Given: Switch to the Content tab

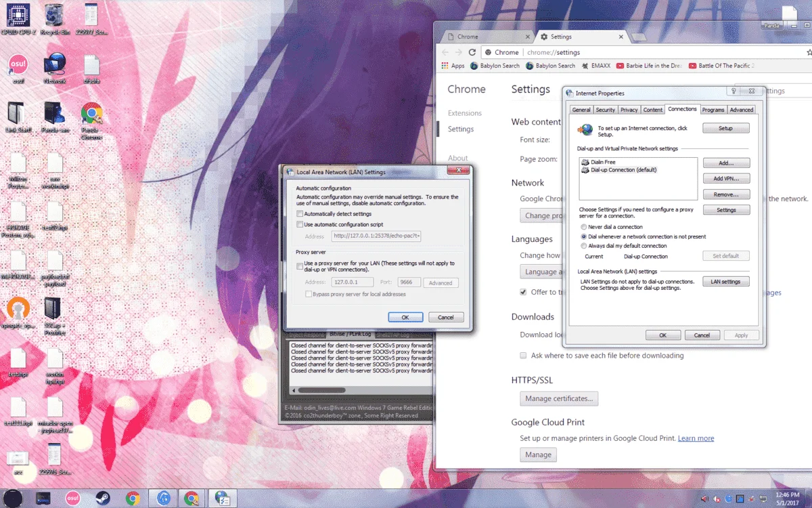Looking at the screenshot, I should point(653,110).
